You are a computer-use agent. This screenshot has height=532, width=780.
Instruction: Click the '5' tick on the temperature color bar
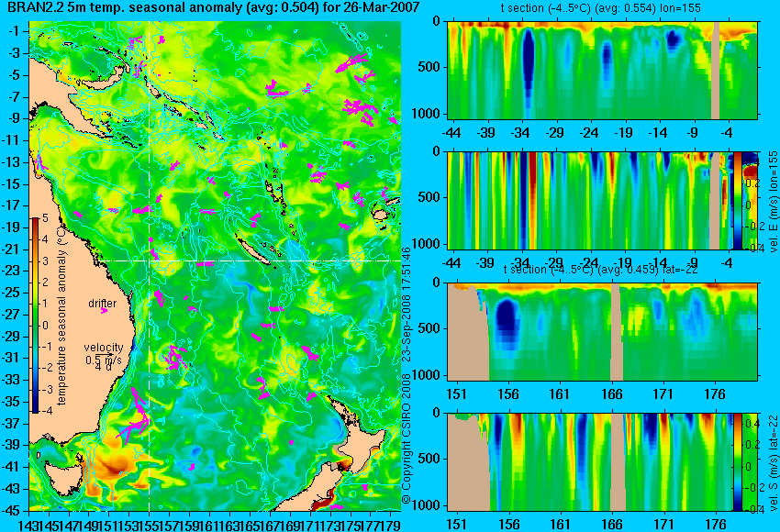45,218
